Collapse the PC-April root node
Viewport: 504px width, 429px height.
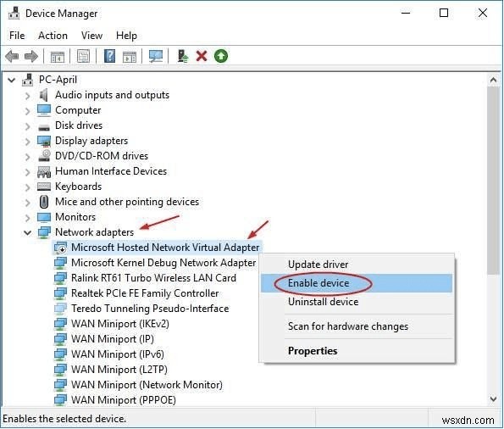[x=12, y=80]
